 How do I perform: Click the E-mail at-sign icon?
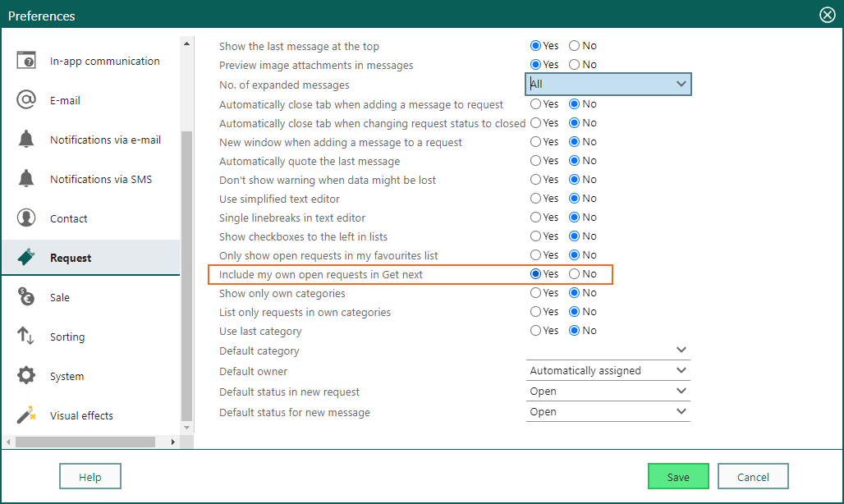25,99
